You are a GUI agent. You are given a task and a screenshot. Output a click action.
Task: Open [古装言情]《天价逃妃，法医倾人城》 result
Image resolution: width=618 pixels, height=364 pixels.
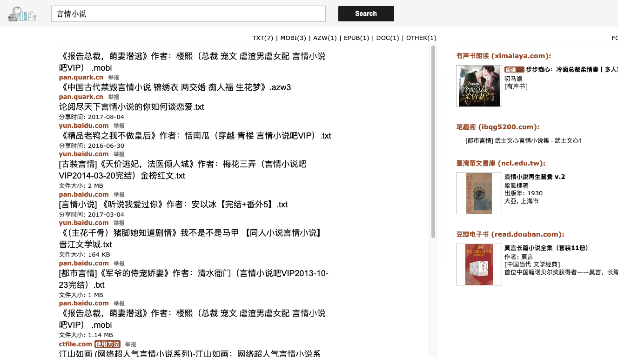click(183, 170)
